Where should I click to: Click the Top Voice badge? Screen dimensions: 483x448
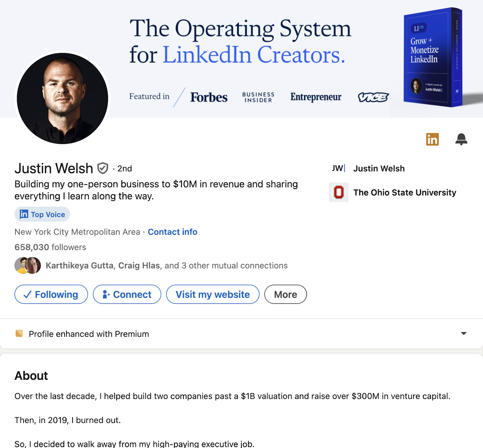coord(42,214)
